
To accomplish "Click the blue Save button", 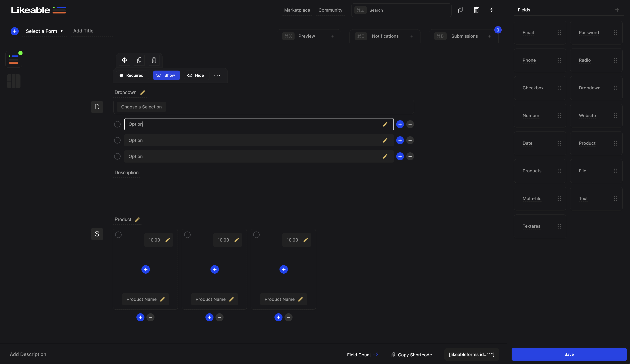I will click(569, 354).
